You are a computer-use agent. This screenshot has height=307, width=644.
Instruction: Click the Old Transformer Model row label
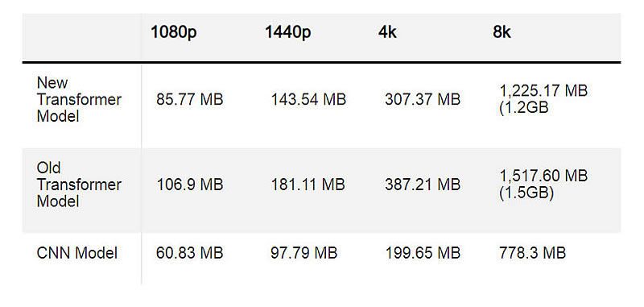79,185
